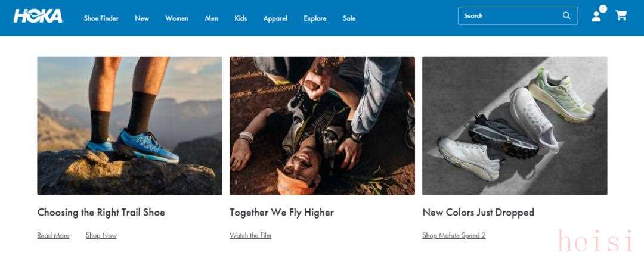Open the New Colors shoes image

click(515, 126)
